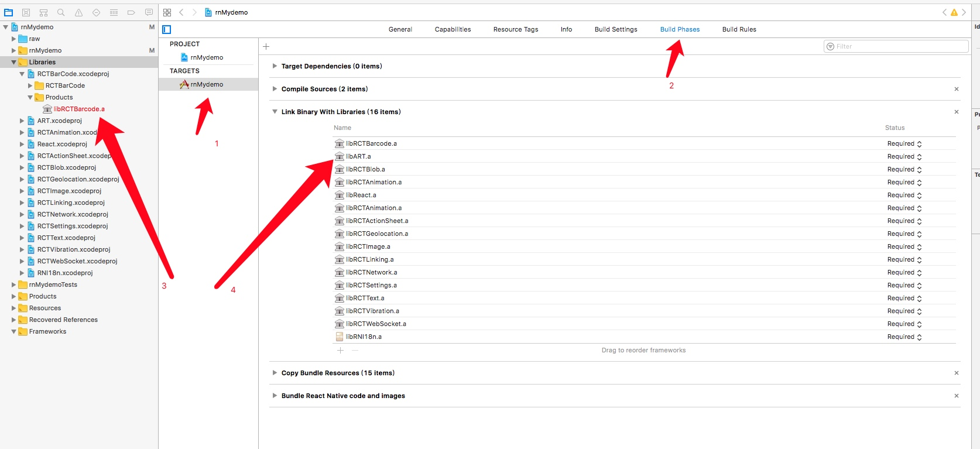Open the Build Rules tab

point(739,29)
